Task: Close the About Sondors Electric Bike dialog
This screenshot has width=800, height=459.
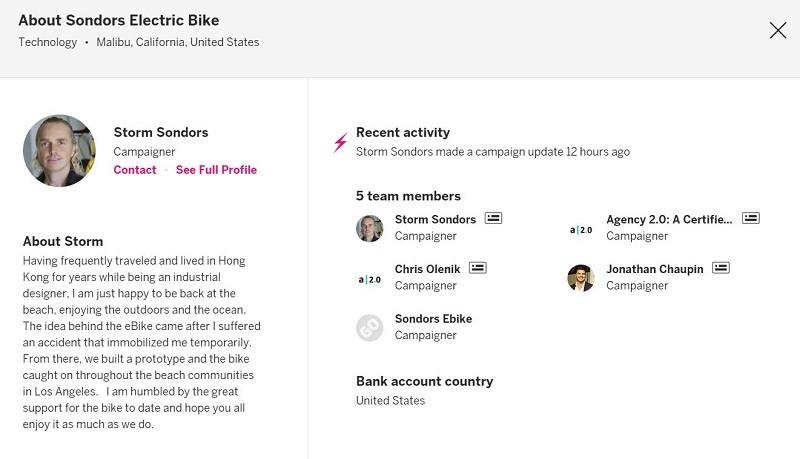Action: point(777,30)
